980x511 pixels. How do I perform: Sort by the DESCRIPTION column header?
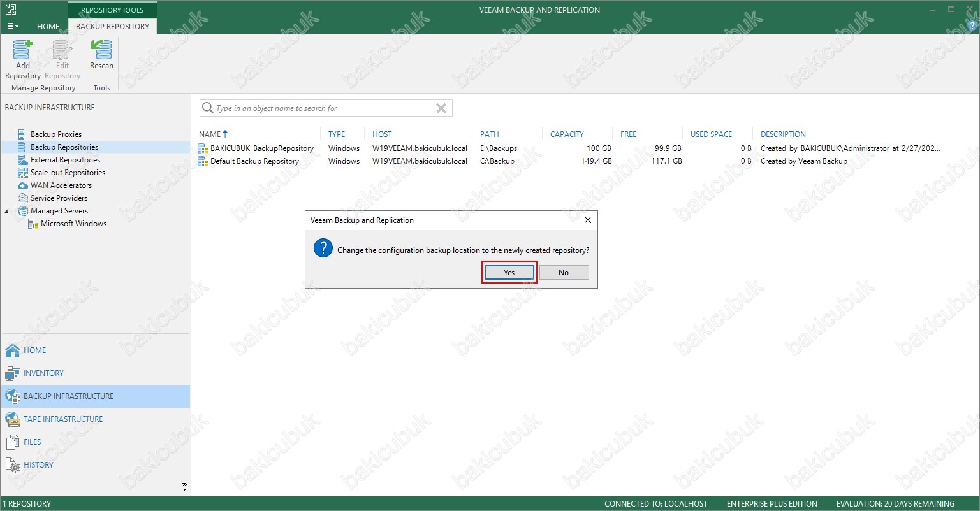click(x=783, y=134)
